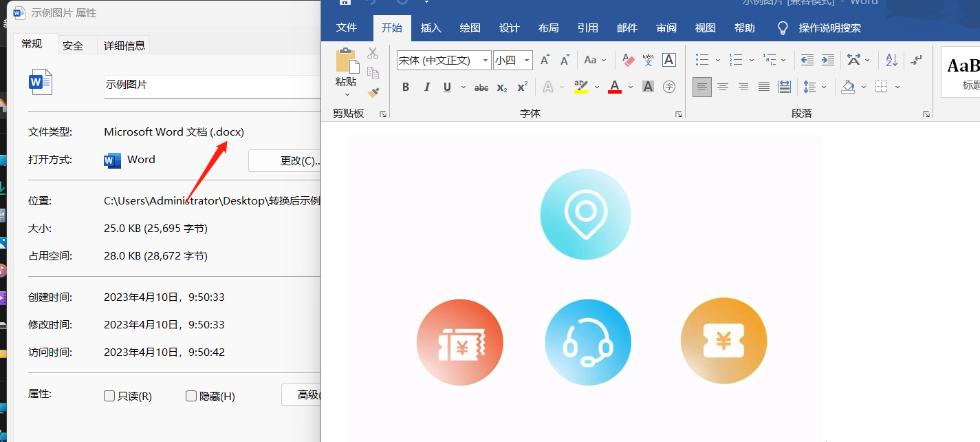Open the bullet list style dropdown
The height and width of the screenshot is (442, 980).
(x=717, y=60)
